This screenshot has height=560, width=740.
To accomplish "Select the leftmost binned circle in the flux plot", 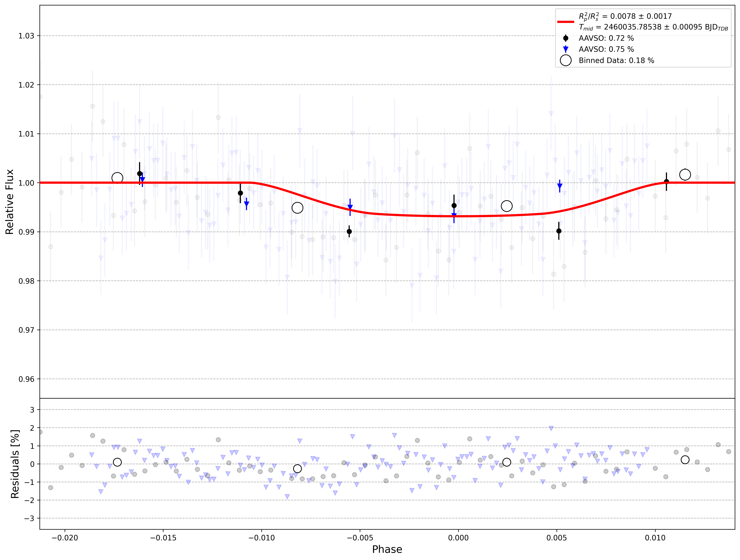I will pyautogui.click(x=117, y=178).
